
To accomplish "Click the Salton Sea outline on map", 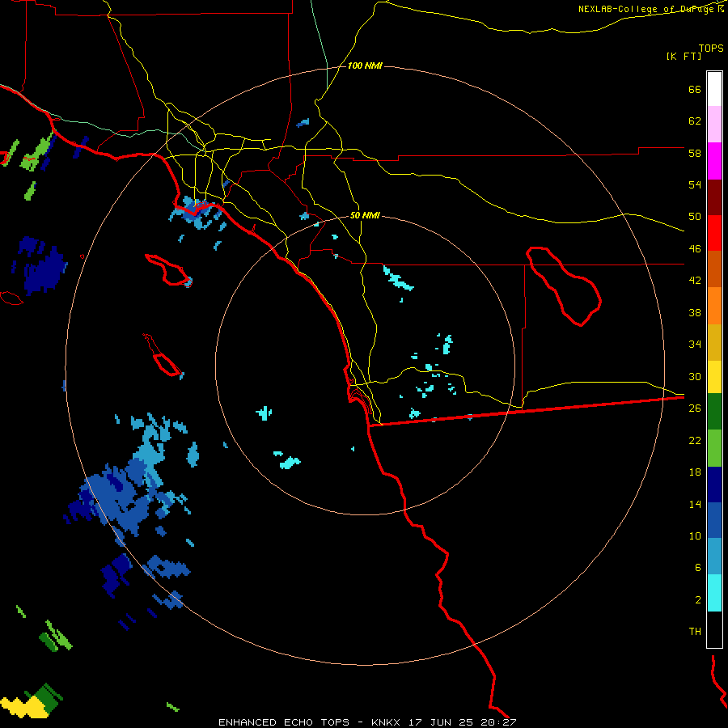I will 564,286.
